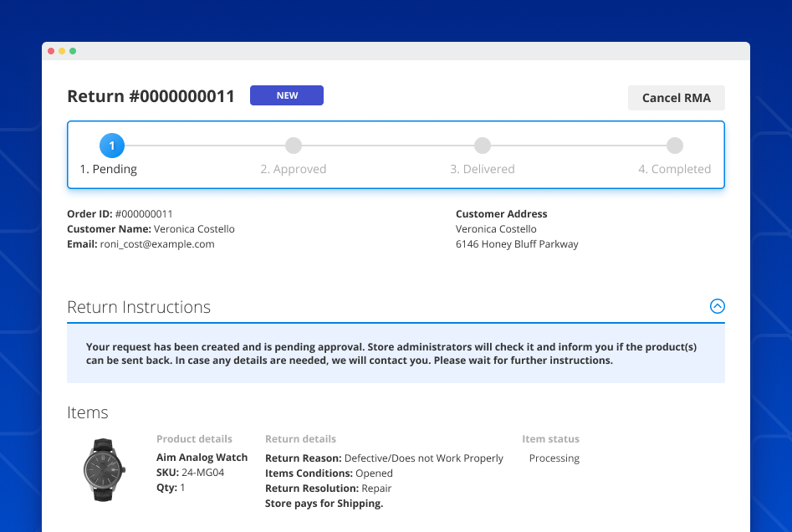This screenshot has width=792, height=532.
Task: Click the order ID #000000011
Action: coord(144,214)
